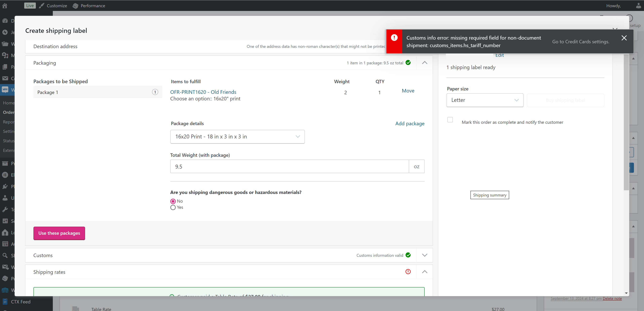644x311 pixels.
Task: Dismiss the customs error notification with X
Action: [x=624, y=38]
